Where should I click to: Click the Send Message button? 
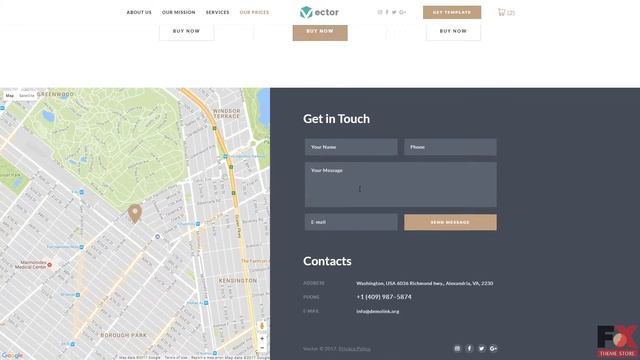pyautogui.click(x=450, y=222)
